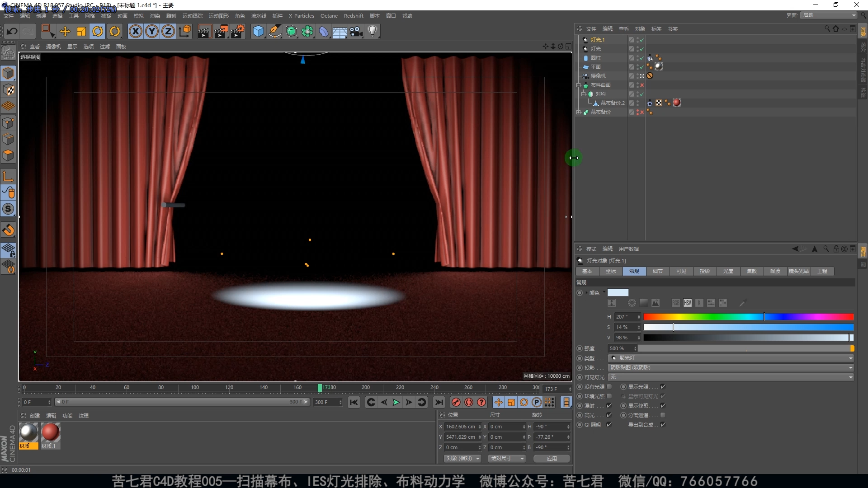Toggle the GI 照明 checkbox
This screenshot has width=868, height=488.
pos(609,424)
